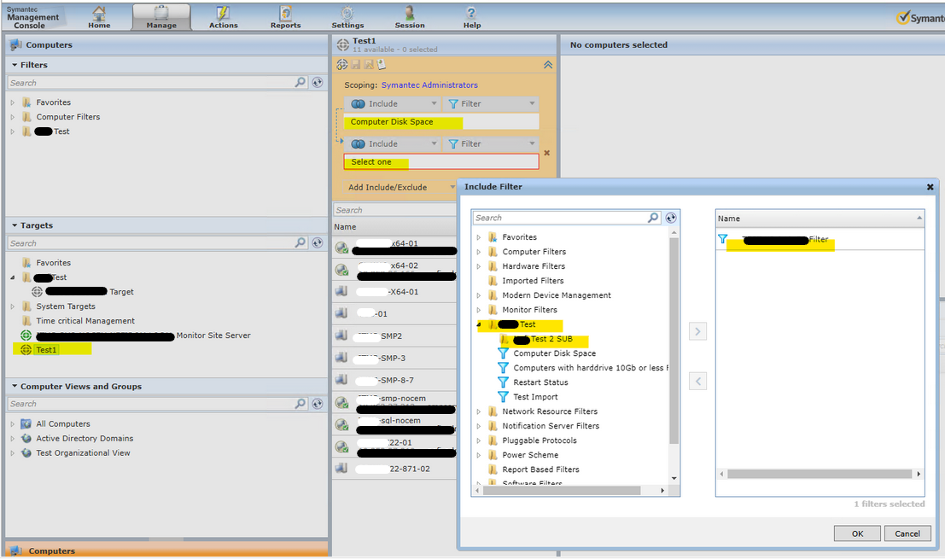Click refresh icon beside Filters search
This screenshot has width=945, height=560.
(x=318, y=83)
